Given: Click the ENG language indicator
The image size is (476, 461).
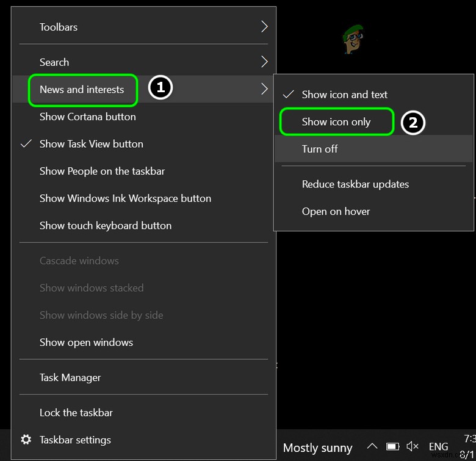Looking at the screenshot, I should point(438,447).
